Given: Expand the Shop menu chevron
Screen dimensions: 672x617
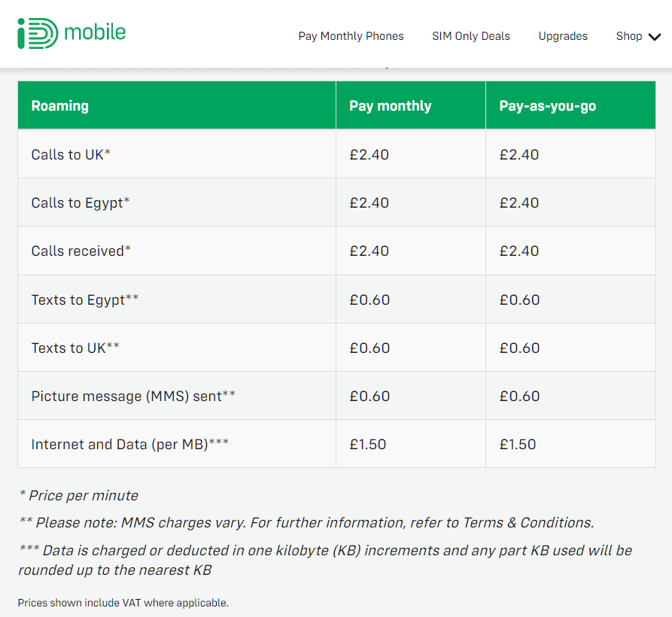Looking at the screenshot, I should tap(655, 37).
